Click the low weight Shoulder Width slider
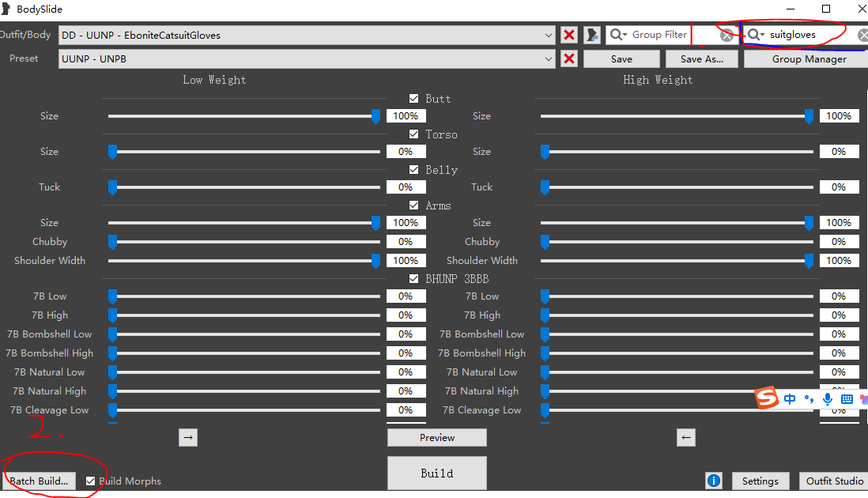 point(244,261)
